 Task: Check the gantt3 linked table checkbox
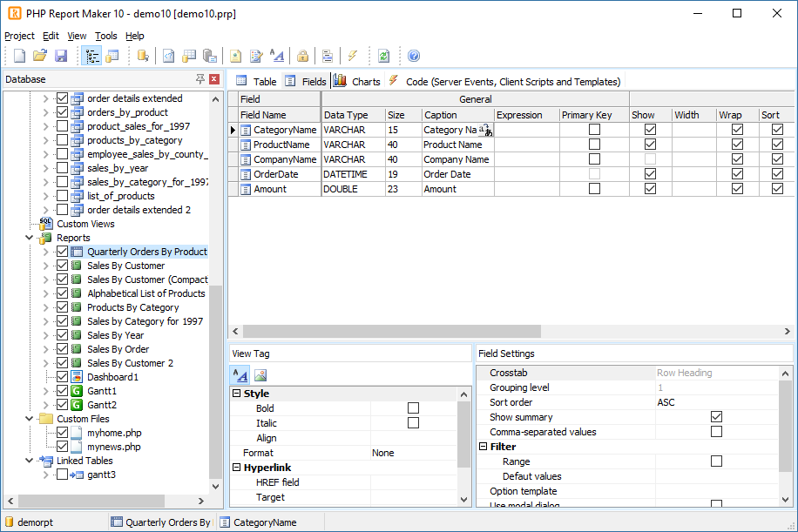click(x=62, y=475)
